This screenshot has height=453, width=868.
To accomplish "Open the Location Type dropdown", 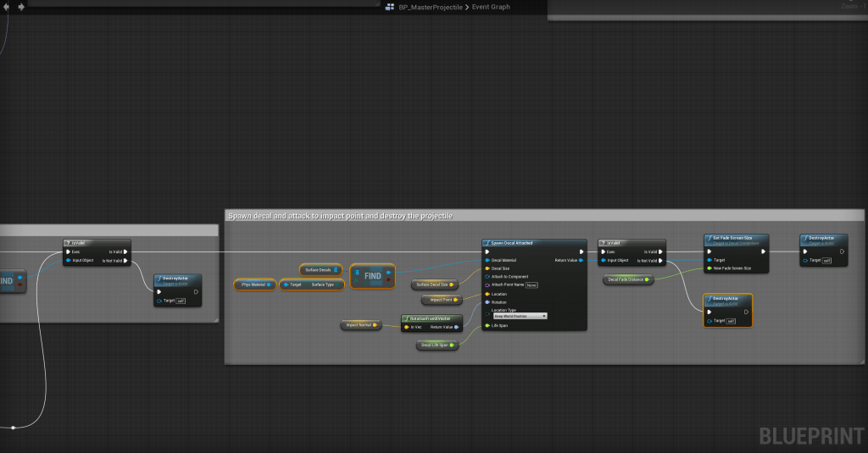I will coord(519,316).
